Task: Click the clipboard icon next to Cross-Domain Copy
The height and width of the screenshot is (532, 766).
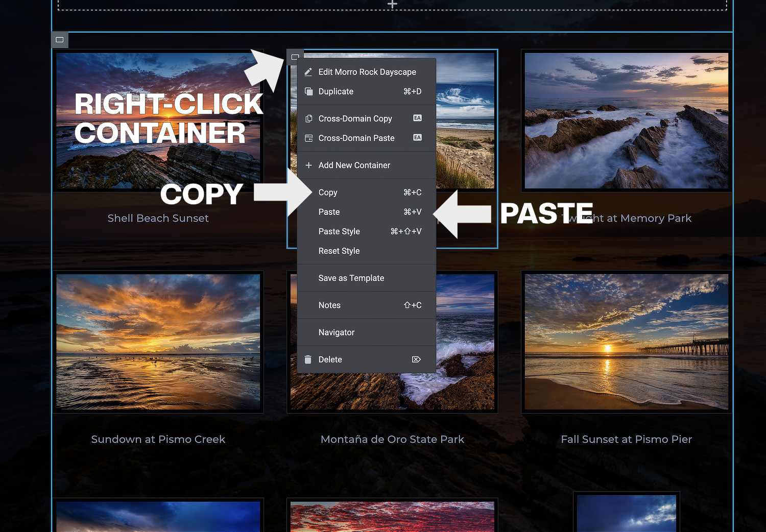Action: (308, 118)
